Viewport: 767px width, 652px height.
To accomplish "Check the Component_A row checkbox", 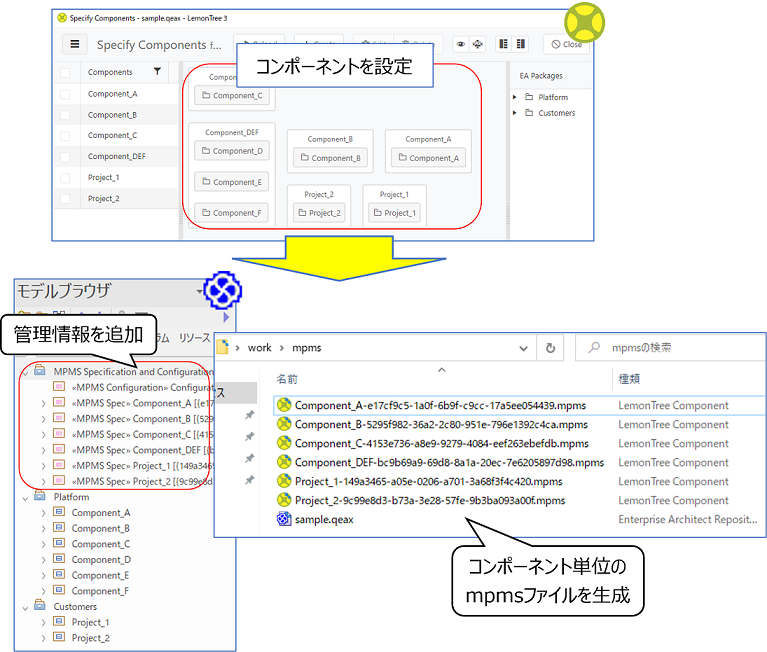I will click(x=65, y=94).
